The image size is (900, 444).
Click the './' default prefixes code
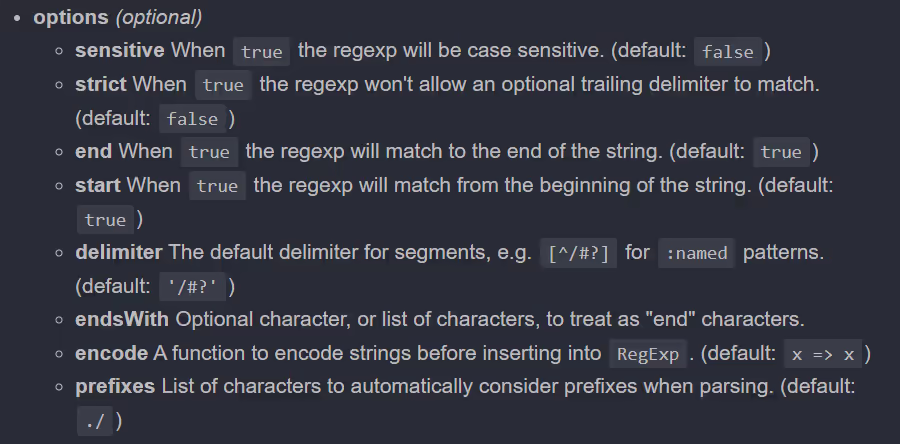click(x=95, y=422)
